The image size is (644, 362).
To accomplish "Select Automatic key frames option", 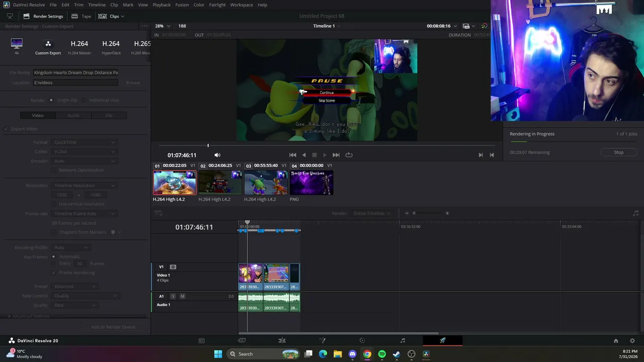I will pyautogui.click(x=54, y=257).
